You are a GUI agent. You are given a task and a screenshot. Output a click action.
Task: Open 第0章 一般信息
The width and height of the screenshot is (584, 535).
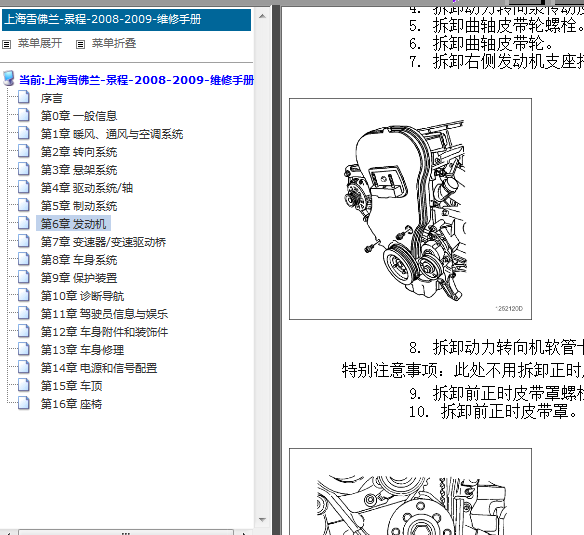79,116
